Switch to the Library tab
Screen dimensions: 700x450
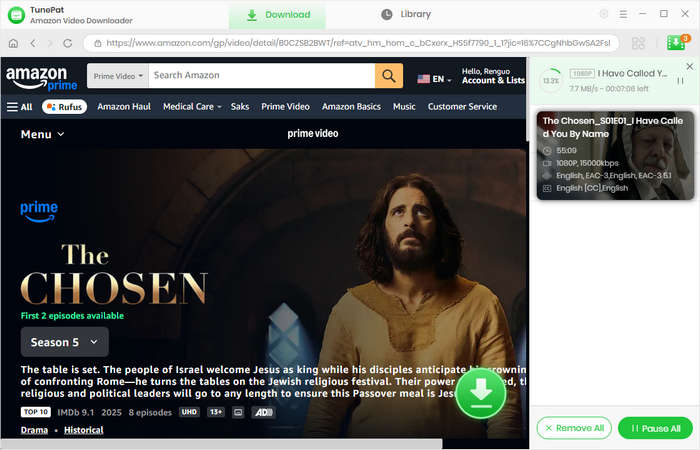coord(406,14)
